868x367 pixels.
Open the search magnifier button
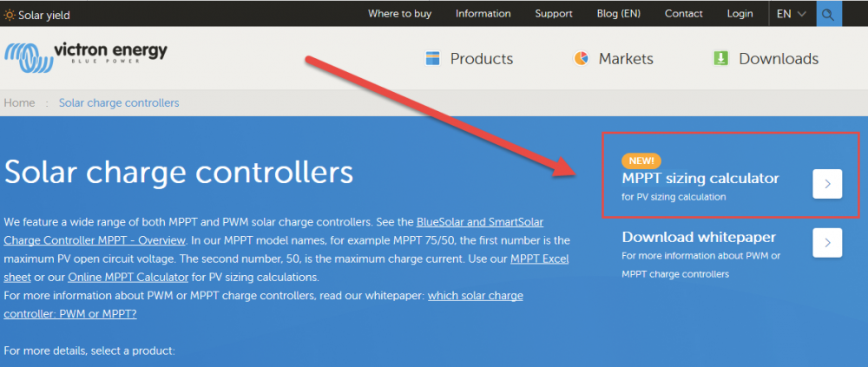click(829, 14)
